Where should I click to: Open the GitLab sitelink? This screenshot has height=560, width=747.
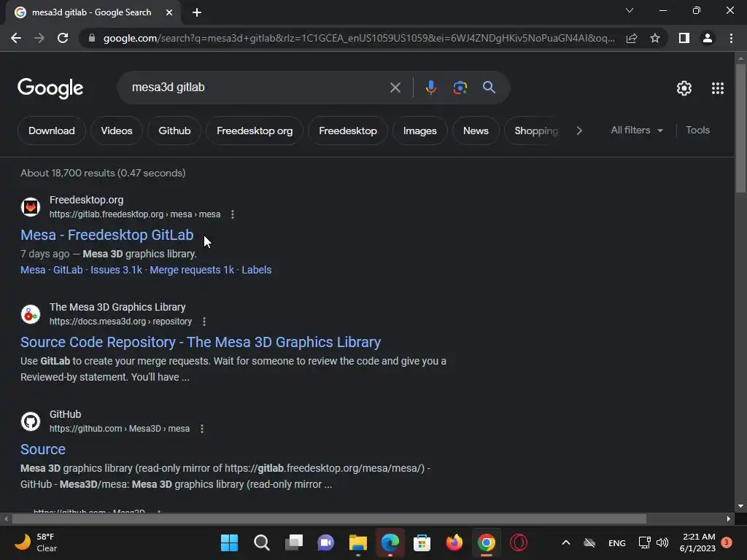68,270
